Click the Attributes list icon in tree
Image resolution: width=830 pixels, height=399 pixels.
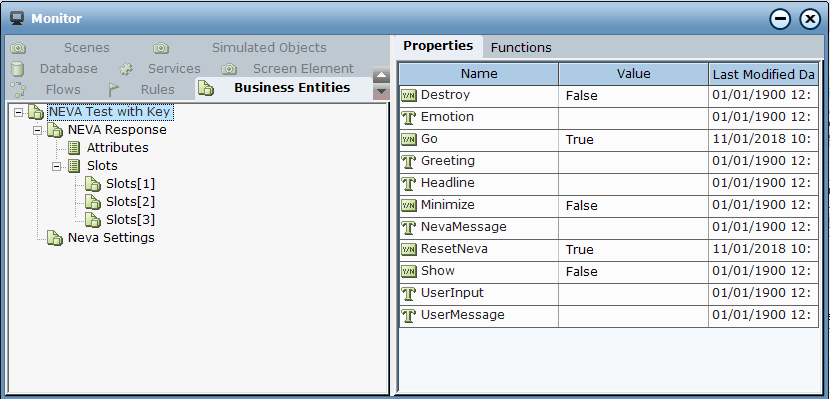point(74,148)
